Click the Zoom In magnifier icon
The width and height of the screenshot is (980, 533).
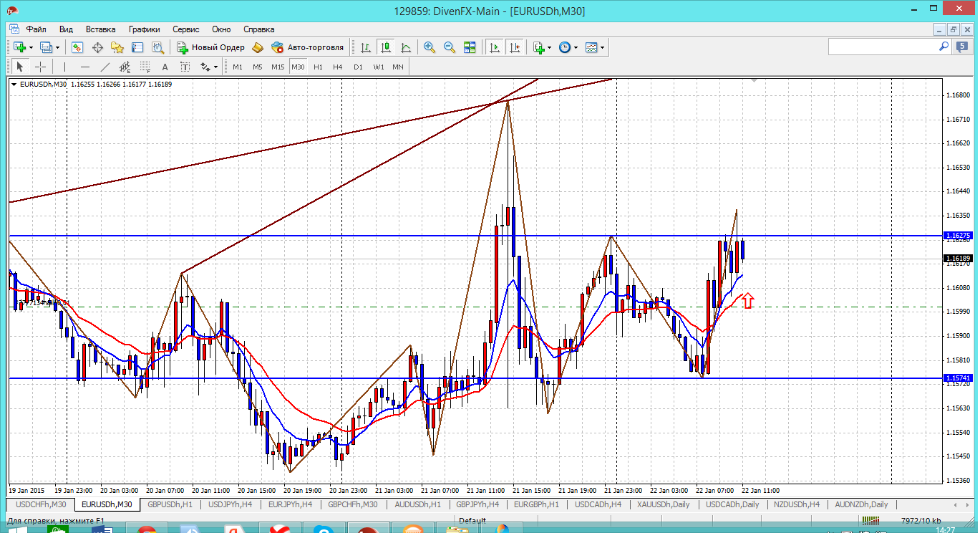point(430,47)
